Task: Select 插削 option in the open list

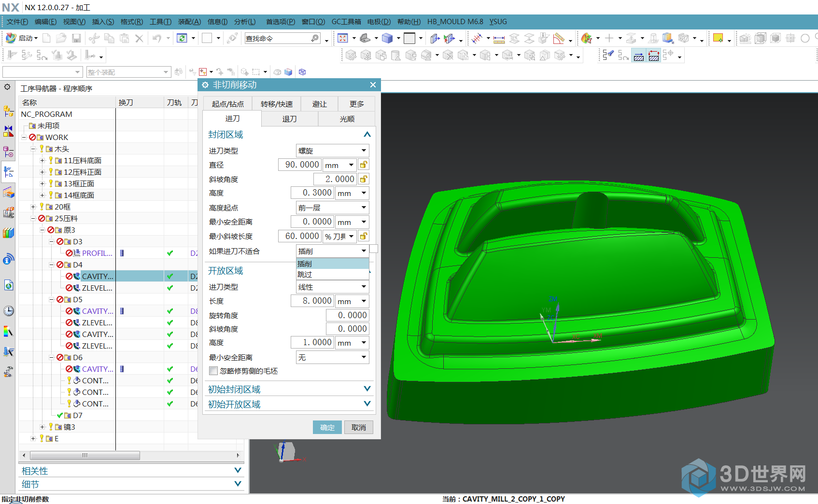Action: [x=332, y=264]
